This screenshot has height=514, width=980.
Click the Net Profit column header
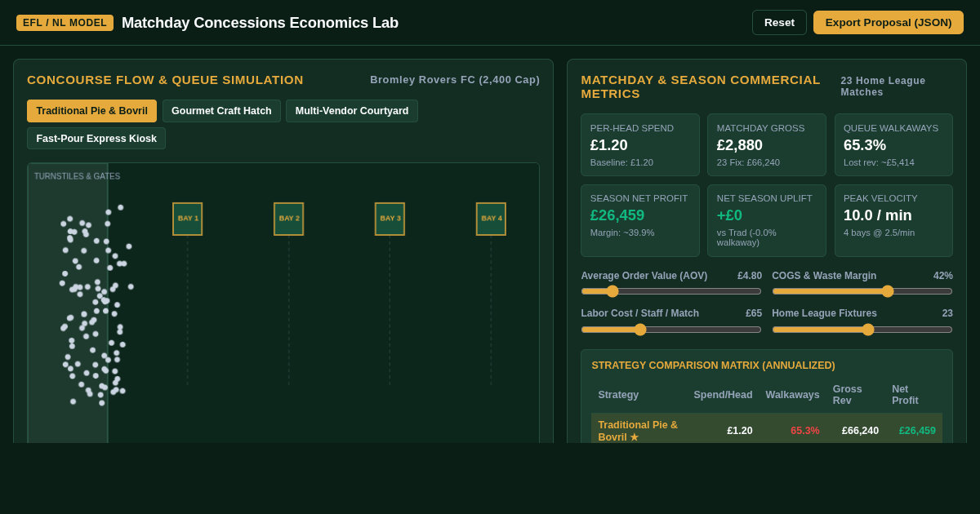(905, 395)
